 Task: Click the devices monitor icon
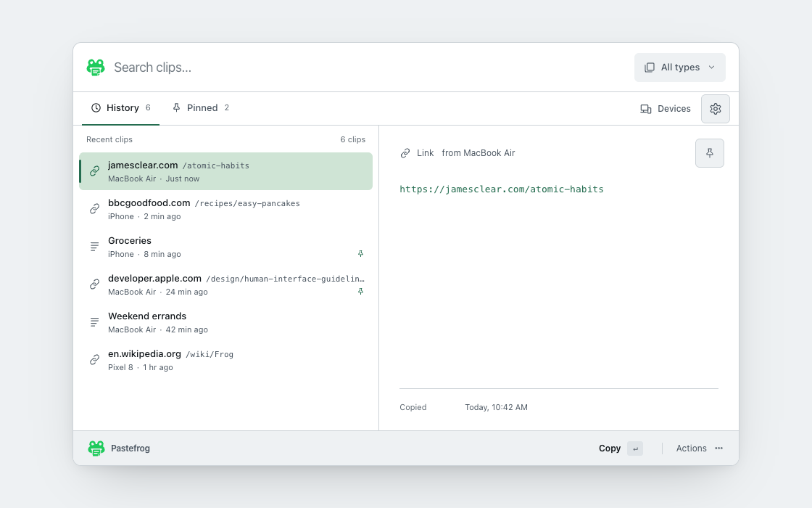(646, 109)
